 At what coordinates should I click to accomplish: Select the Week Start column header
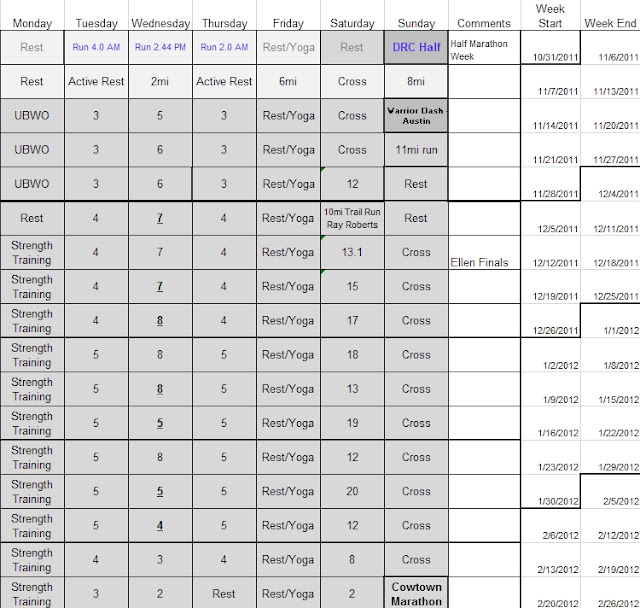pos(550,16)
